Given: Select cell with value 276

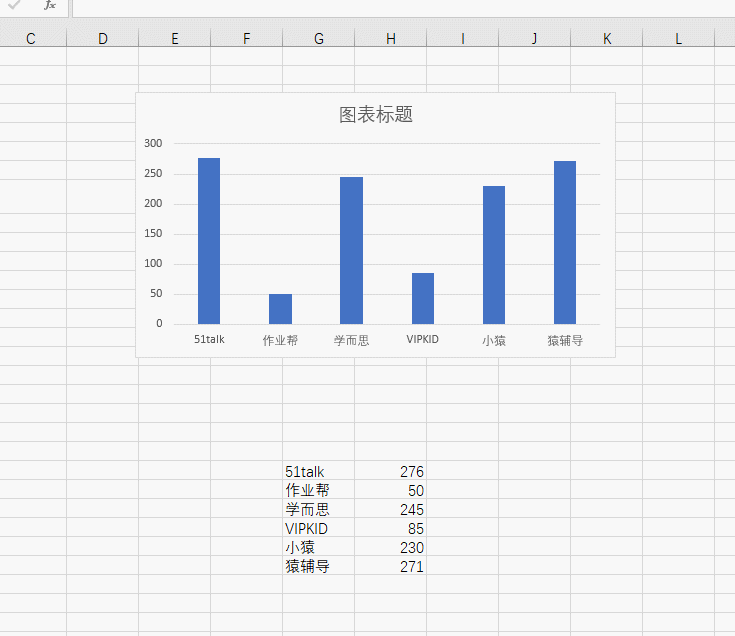Looking at the screenshot, I should pyautogui.click(x=390, y=471).
